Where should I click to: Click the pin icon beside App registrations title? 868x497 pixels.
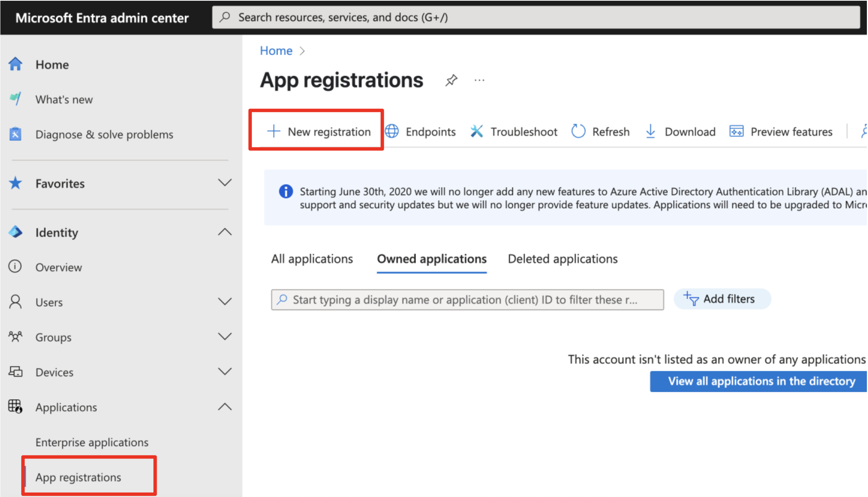click(x=451, y=80)
